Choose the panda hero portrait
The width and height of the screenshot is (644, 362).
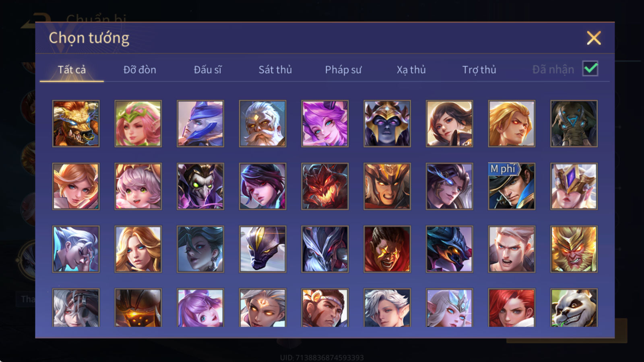coord(574,308)
